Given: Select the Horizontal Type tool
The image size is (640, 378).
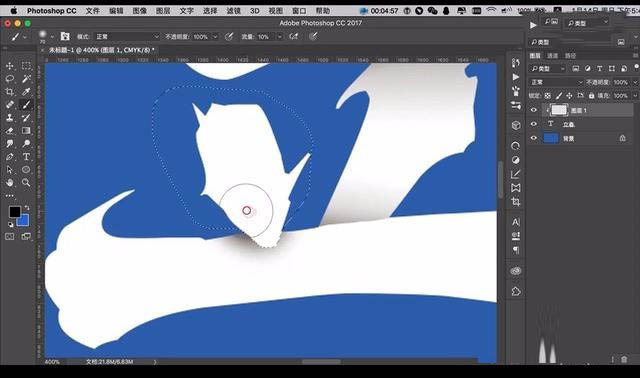Looking at the screenshot, I should (26, 157).
